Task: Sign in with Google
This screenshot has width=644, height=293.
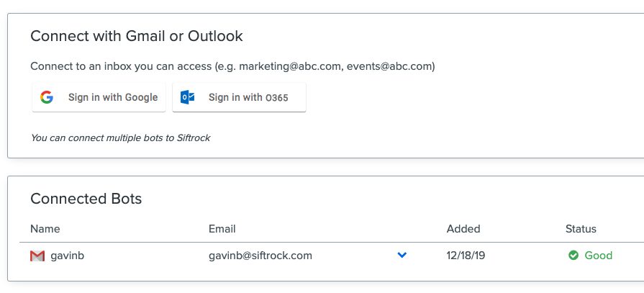Action: [x=99, y=97]
